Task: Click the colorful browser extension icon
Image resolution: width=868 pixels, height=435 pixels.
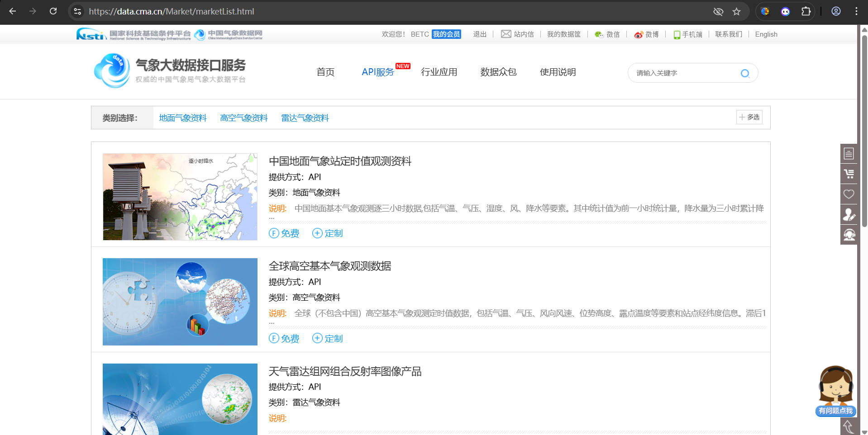Action: coord(765,11)
